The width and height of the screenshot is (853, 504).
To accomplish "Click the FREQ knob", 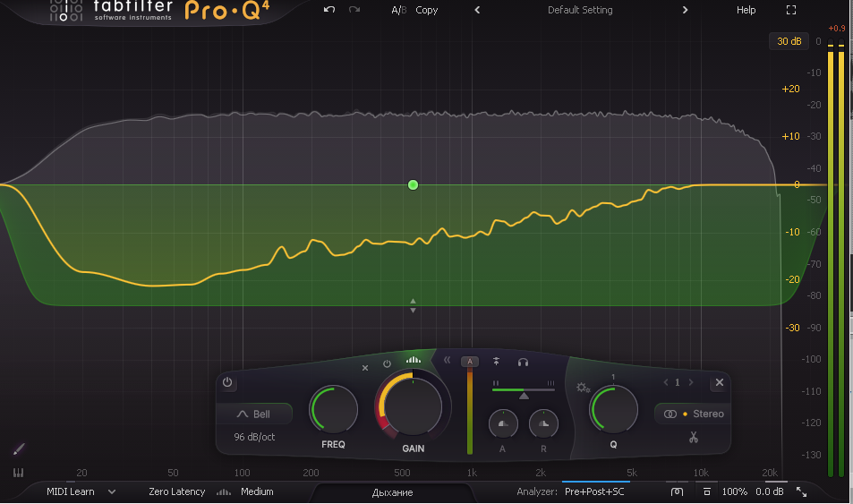I will coord(333,409).
